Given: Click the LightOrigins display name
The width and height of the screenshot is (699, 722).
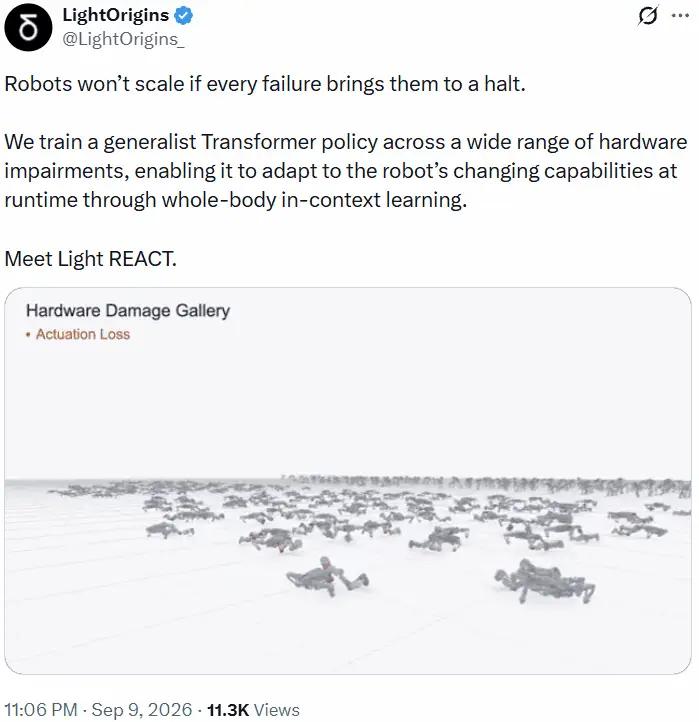Looking at the screenshot, I should coord(116,16).
